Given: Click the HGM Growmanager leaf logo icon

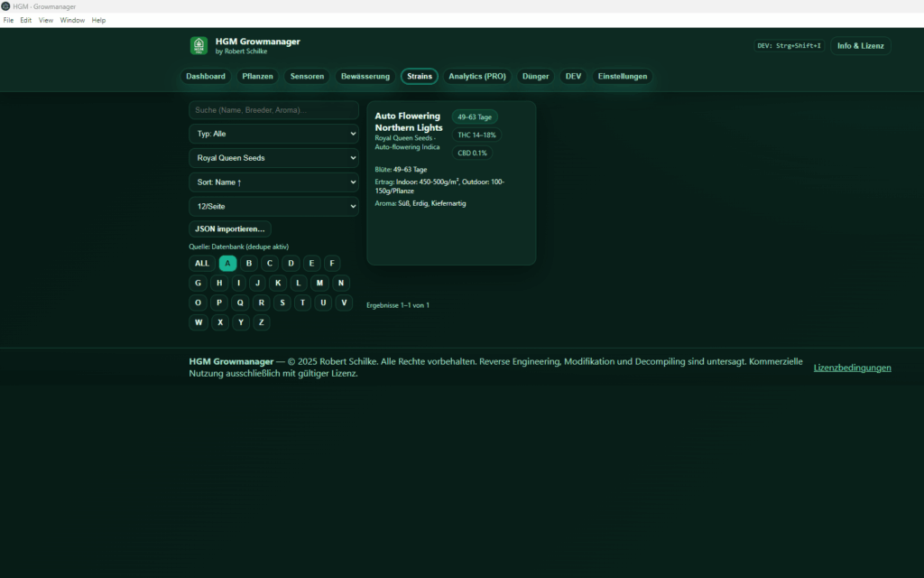Looking at the screenshot, I should 199,45.
